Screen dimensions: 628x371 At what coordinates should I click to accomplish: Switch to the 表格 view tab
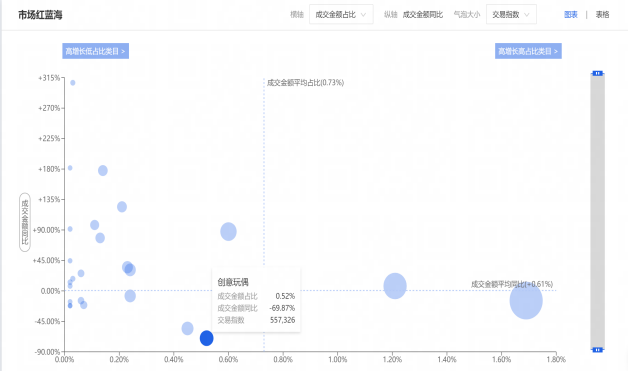click(602, 14)
